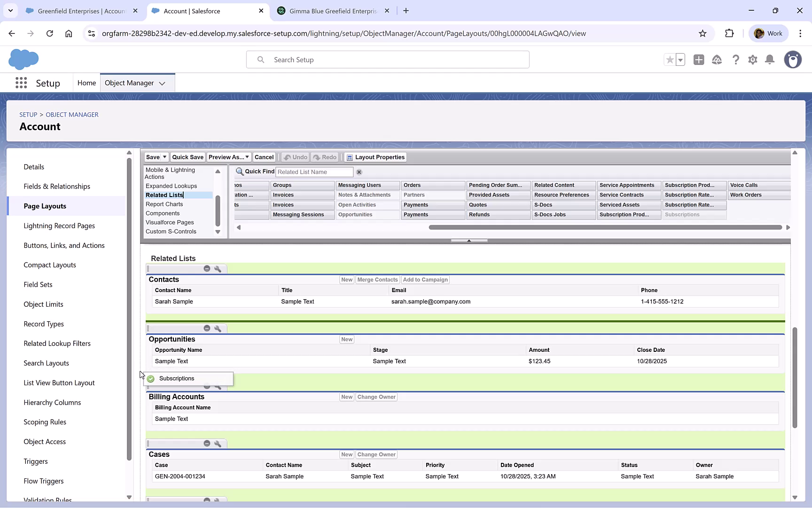Clear Quick Find with the X icon
Image resolution: width=812 pixels, height=508 pixels.
[359, 172]
